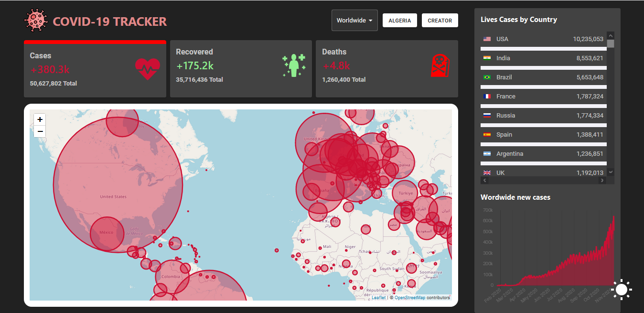Click the USA flag icon
Image resolution: width=644 pixels, height=313 pixels.
[x=487, y=39]
